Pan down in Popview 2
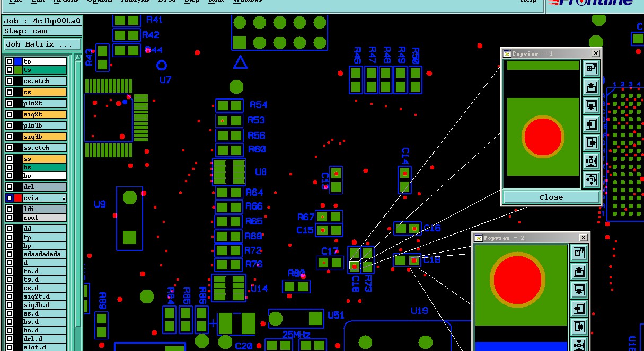Image resolution: width=644 pixels, height=351 pixels. click(x=579, y=290)
